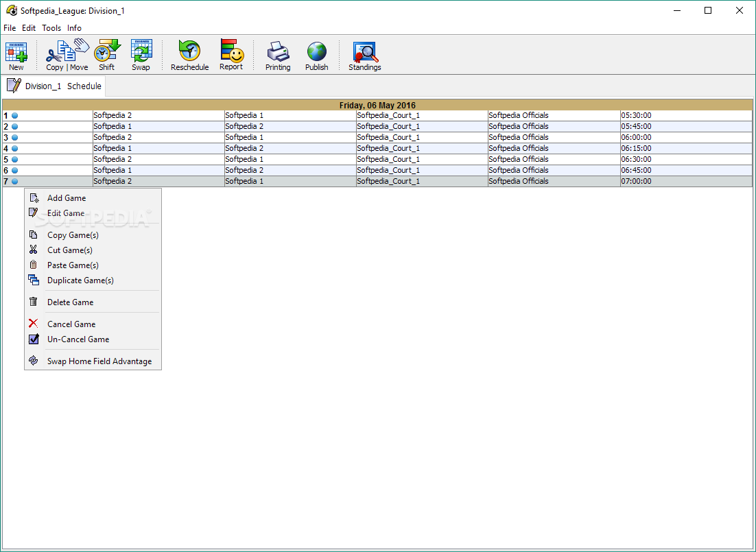Click Softpedia Officials in game 4 row

(554, 149)
